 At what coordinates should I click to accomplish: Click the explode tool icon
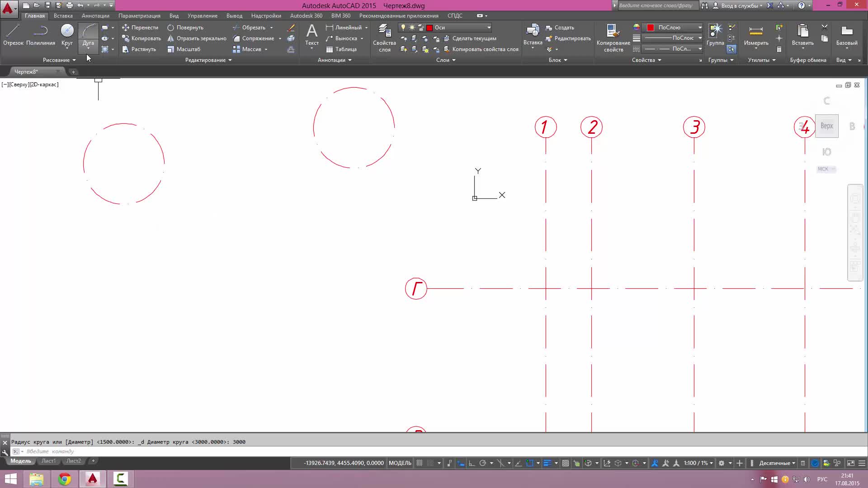(291, 38)
